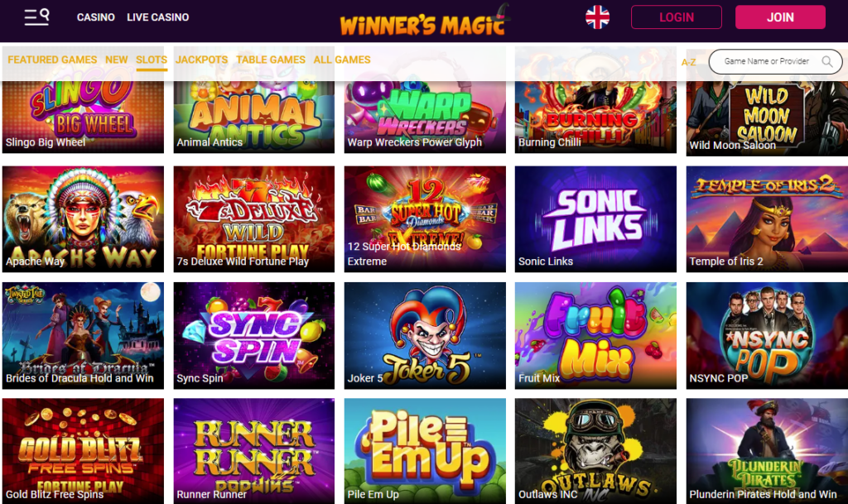
Task: Open the Sonic Links game tile
Action: [x=595, y=218]
